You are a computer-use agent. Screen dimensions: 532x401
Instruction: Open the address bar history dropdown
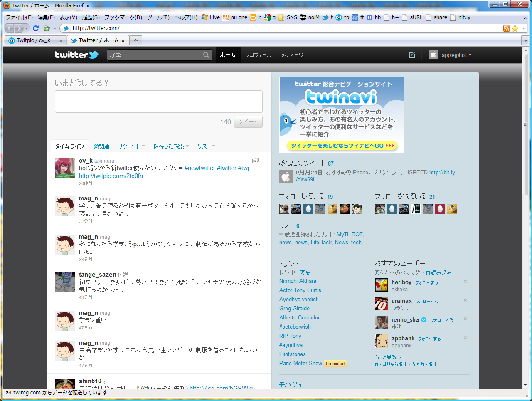coord(523,28)
